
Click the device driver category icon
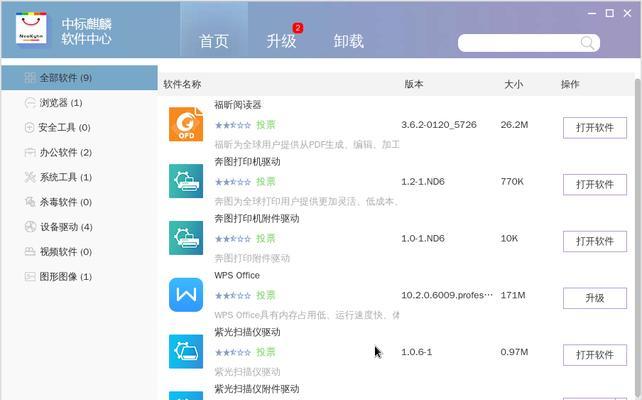[x=30, y=227]
